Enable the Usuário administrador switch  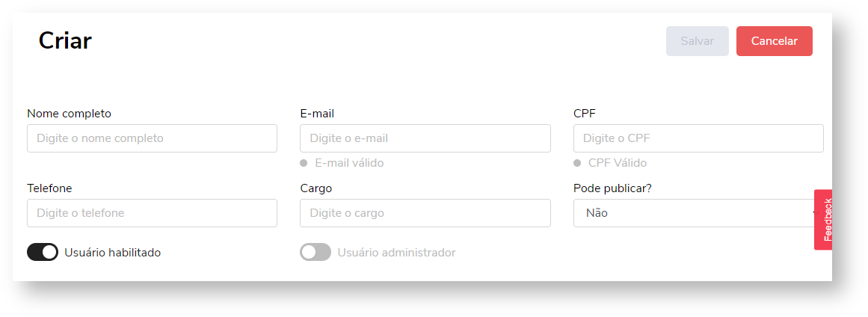pyautogui.click(x=316, y=252)
